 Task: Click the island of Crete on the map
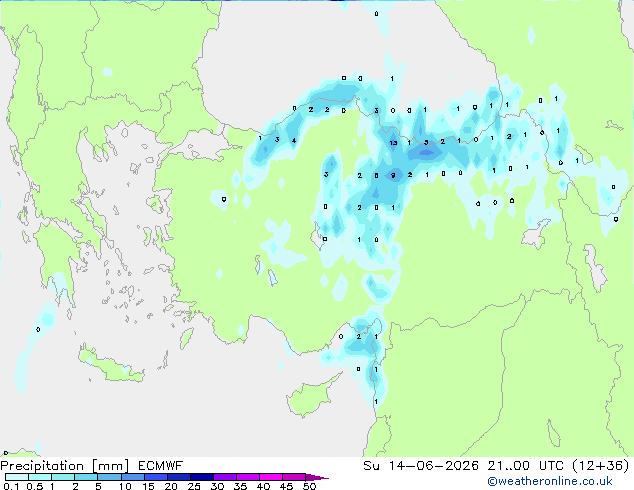point(110,365)
